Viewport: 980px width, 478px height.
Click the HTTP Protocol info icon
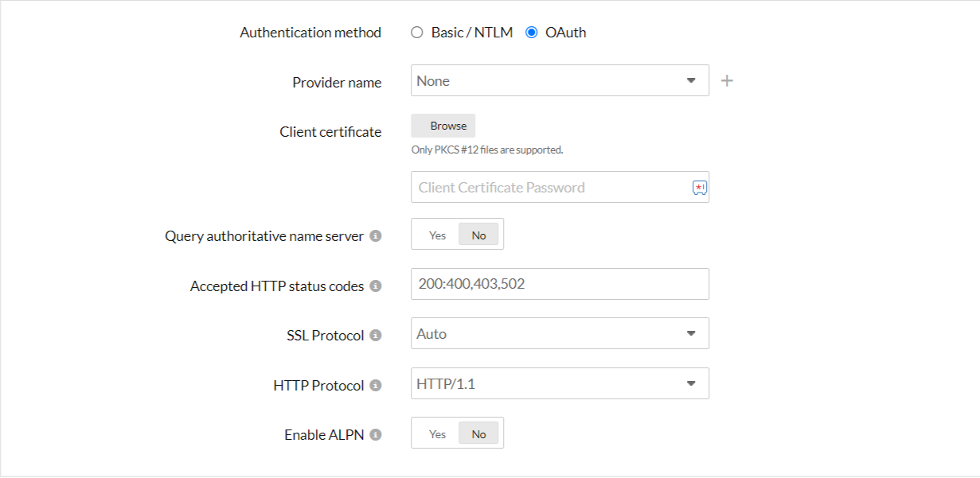376,386
